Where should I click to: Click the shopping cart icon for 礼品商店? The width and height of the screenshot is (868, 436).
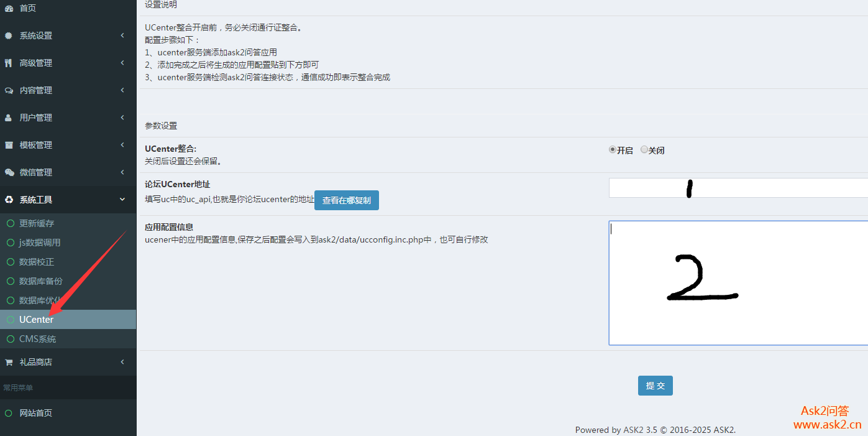pyautogui.click(x=9, y=362)
